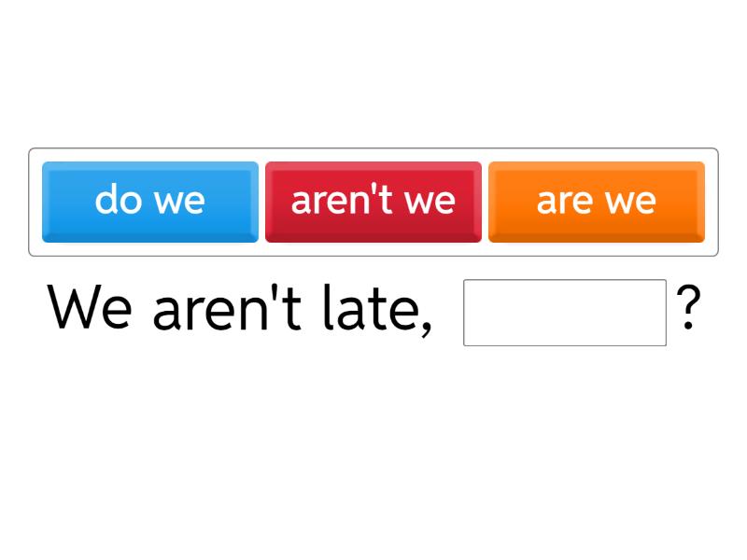Click the "do we" answer tile

[150, 202]
